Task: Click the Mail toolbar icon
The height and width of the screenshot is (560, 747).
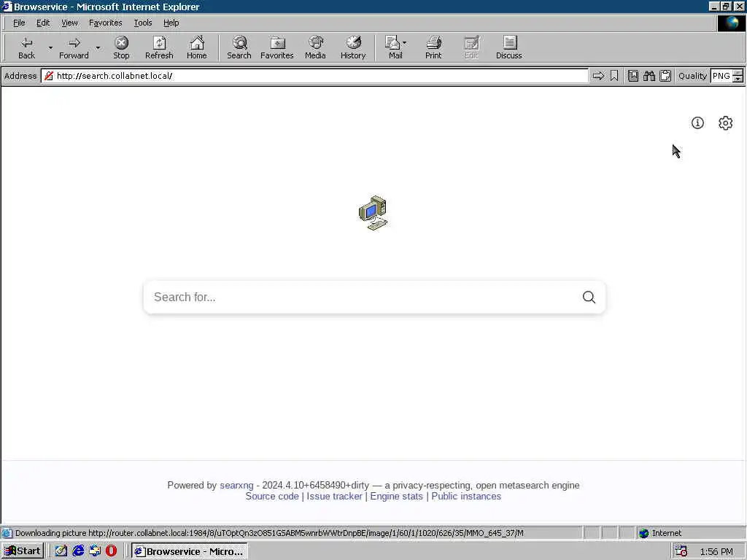Action: point(393,47)
